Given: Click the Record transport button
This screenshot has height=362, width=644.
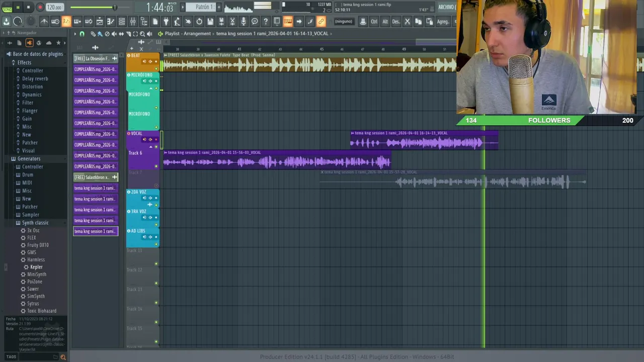Looking at the screenshot, I should [40, 7].
